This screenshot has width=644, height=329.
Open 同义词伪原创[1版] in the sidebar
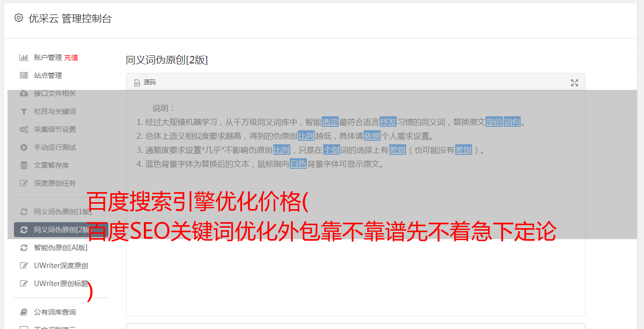tap(62, 212)
